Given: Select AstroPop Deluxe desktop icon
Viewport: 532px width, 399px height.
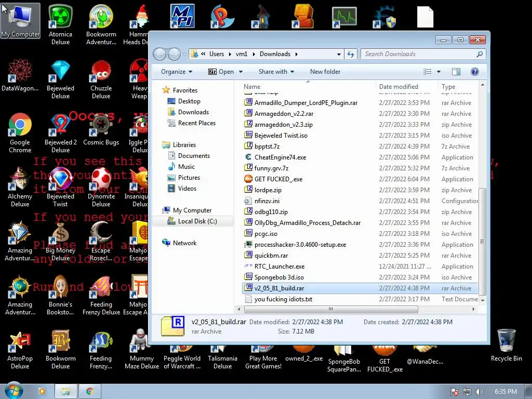Looking at the screenshot, I should coord(20,350).
